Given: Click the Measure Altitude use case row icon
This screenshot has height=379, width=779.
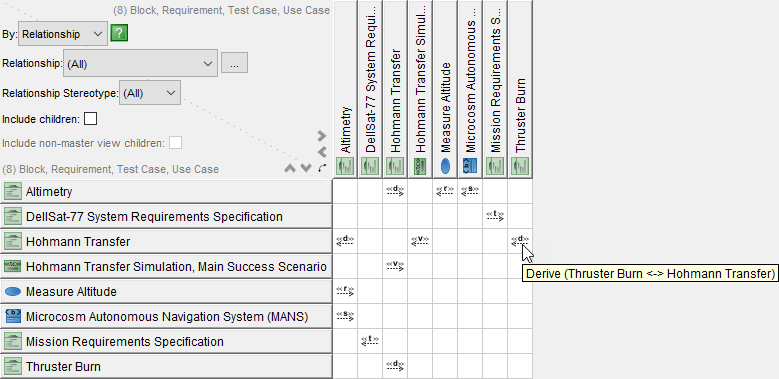Looking at the screenshot, I should click(x=12, y=292).
